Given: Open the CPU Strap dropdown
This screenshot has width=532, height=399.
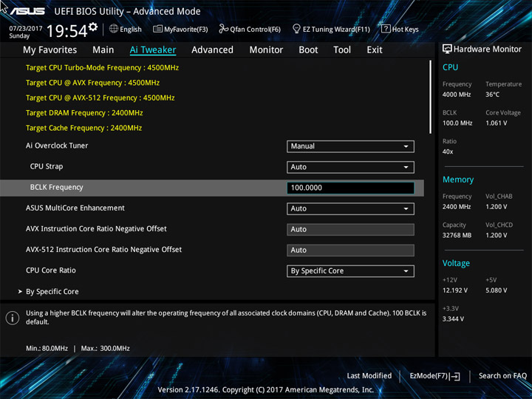Looking at the screenshot, I should [350, 167].
